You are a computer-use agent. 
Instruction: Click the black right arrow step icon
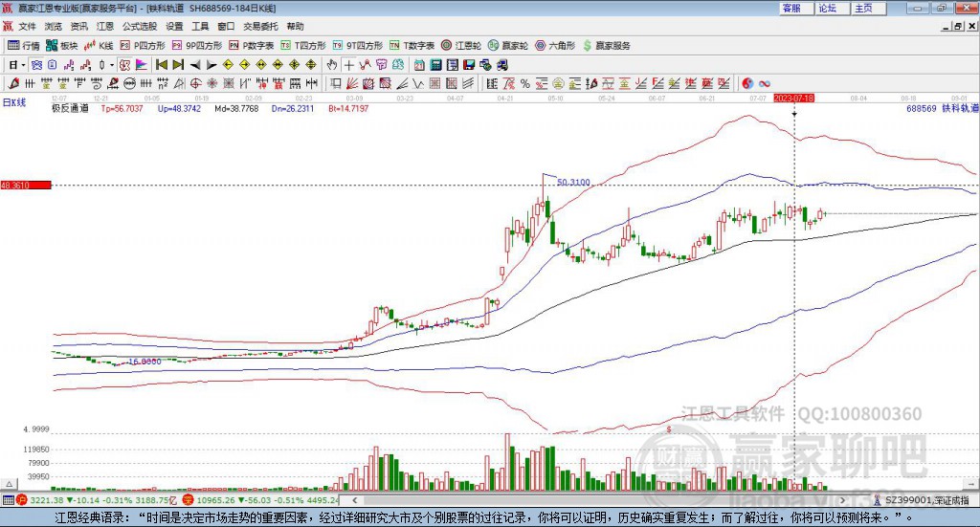pyautogui.click(x=212, y=65)
